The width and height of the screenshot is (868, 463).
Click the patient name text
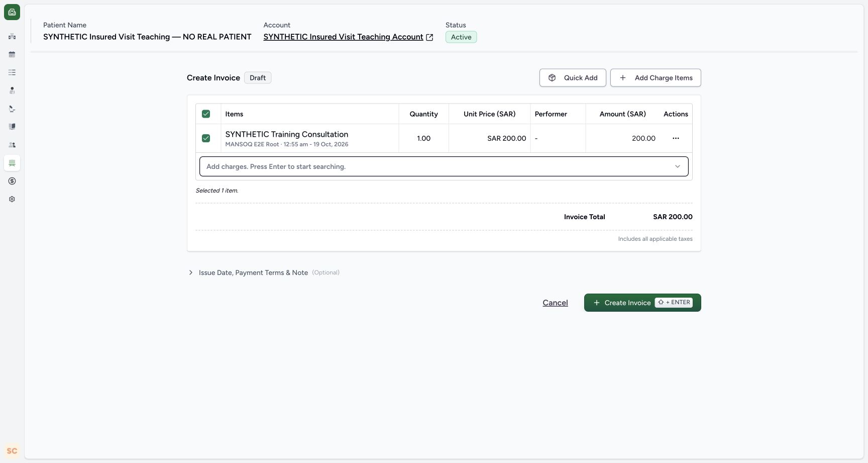pos(147,37)
